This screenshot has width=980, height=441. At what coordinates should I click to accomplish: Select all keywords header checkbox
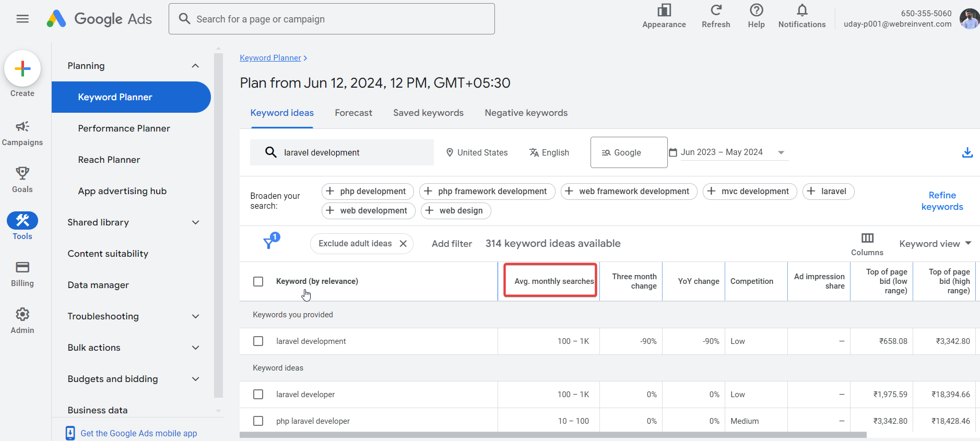(x=258, y=281)
